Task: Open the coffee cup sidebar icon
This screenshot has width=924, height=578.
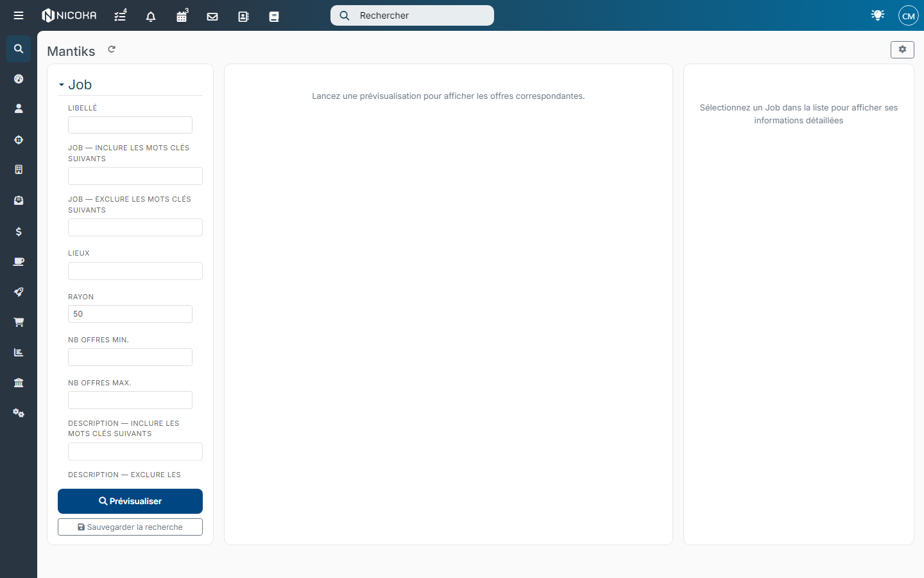Action: (19, 261)
